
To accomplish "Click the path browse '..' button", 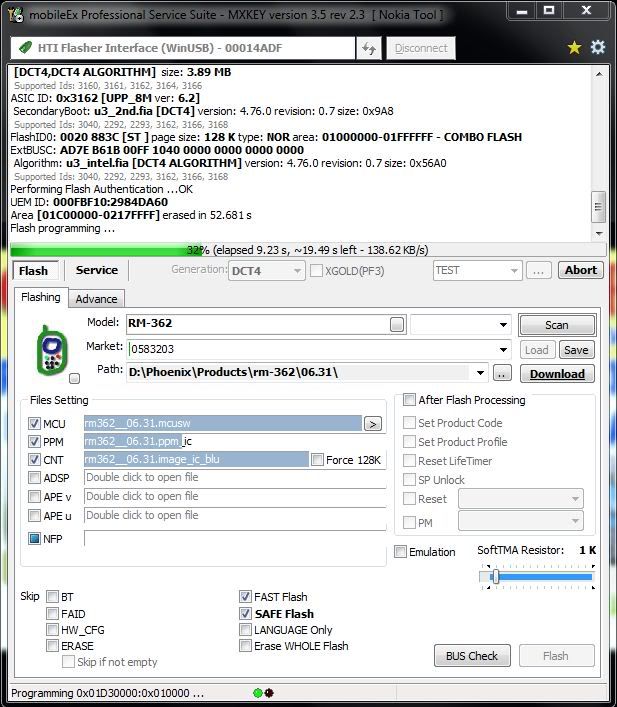I will click(x=502, y=373).
